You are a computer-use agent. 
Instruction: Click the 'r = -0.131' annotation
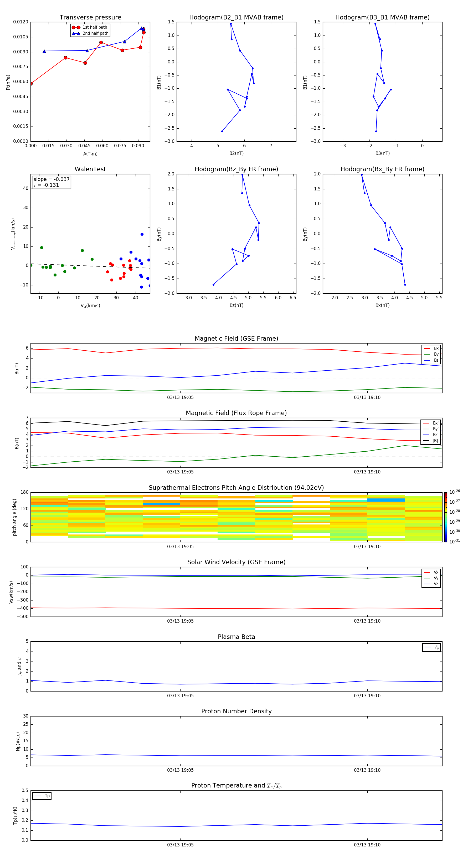pos(47,185)
